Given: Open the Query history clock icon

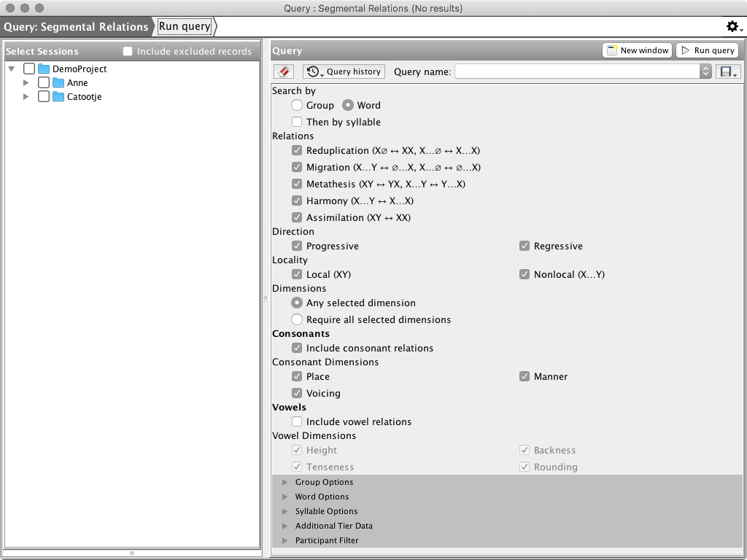Looking at the screenshot, I should (x=314, y=71).
